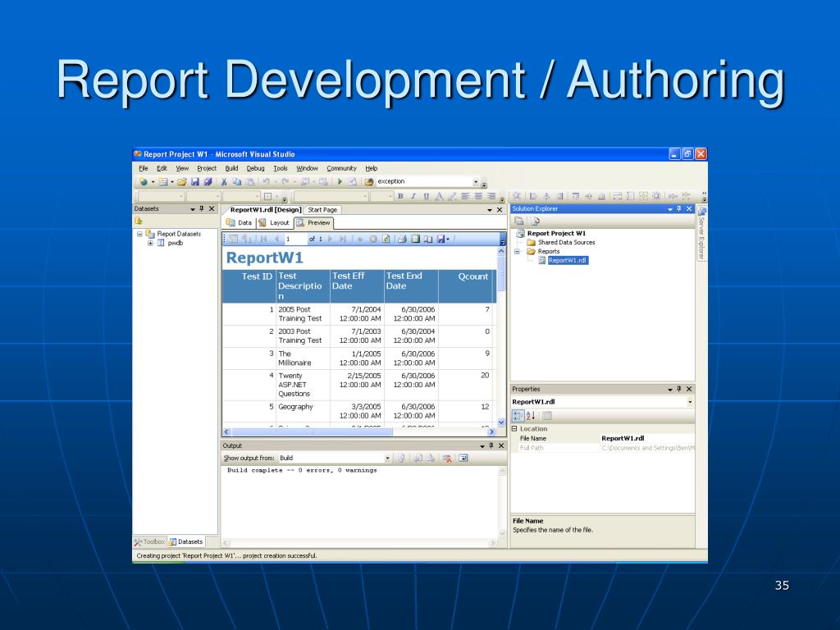Select Categorized view in Properties panel
The width and height of the screenshot is (840, 630).
[x=518, y=415]
